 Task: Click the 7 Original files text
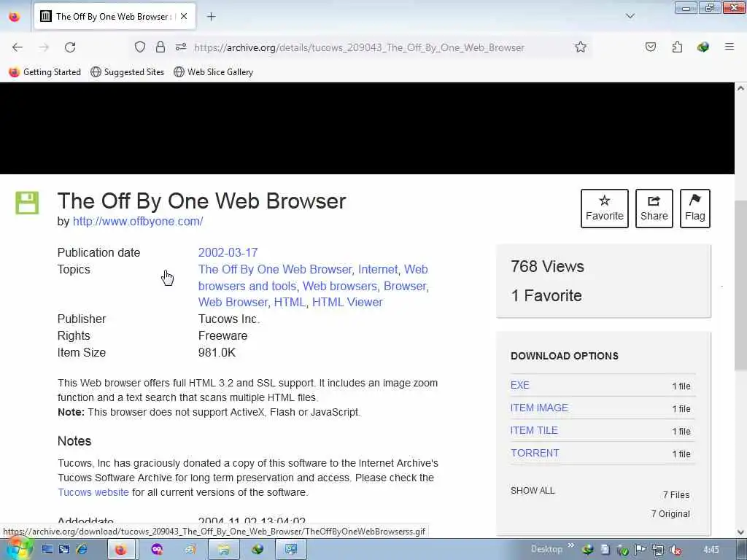(x=670, y=514)
